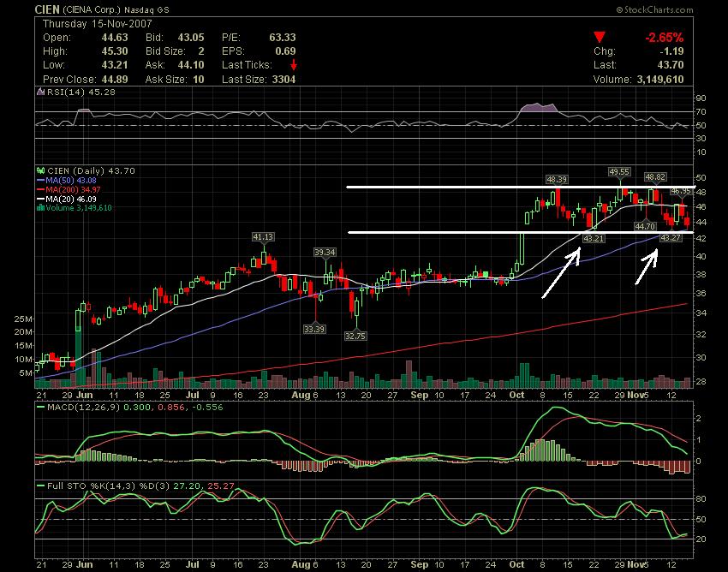Screen dimensions: 728x572
Task: Click the CIEN ticker symbol title
Action: coord(47,9)
